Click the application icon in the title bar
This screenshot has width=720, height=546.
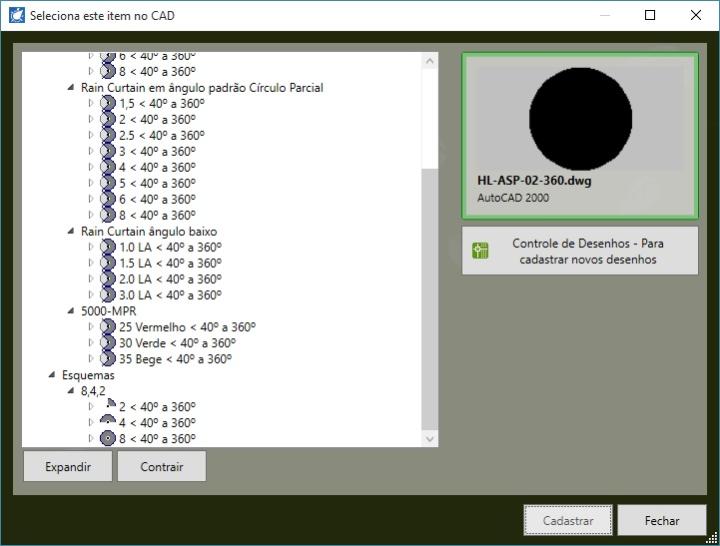16,16
